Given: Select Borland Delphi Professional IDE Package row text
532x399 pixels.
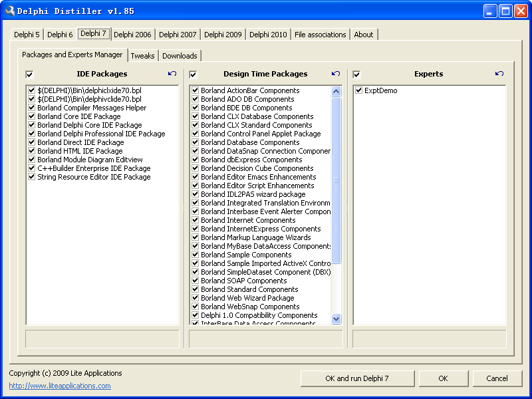Looking at the screenshot, I should click(101, 134).
